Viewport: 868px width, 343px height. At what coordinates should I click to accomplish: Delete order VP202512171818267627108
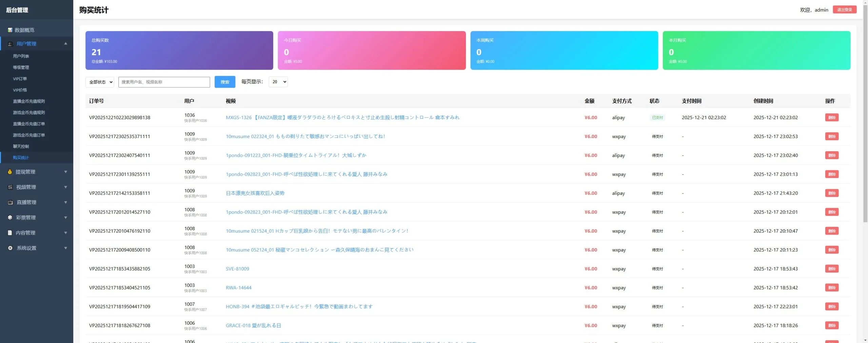tap(832, 325)
